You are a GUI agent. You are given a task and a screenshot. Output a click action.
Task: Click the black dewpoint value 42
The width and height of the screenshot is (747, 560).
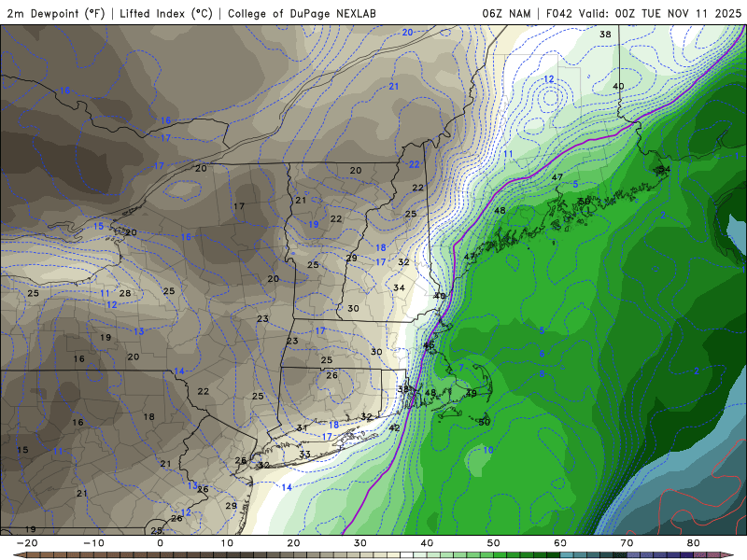coord(394,427)
